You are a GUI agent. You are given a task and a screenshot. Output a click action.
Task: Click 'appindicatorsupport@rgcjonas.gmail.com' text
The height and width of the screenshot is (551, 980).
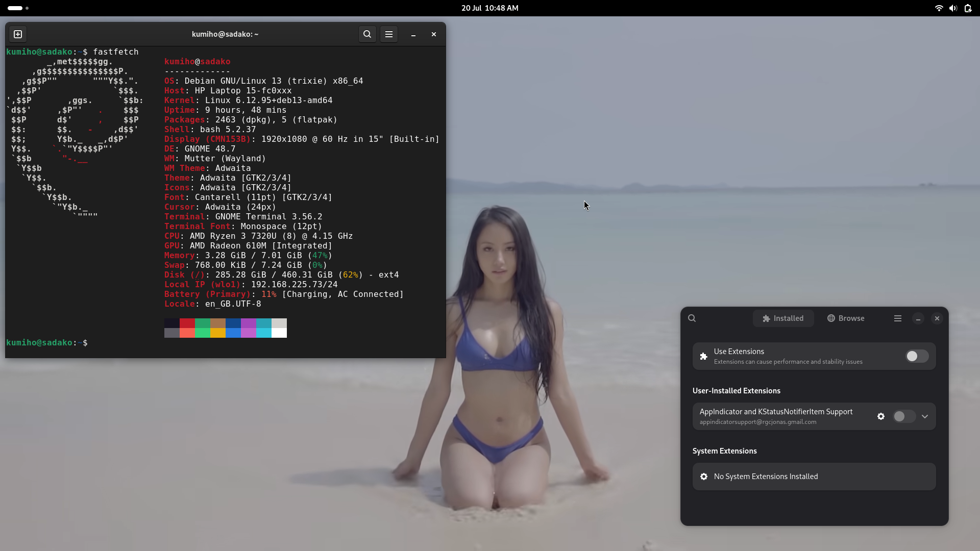click(x=757, y=422)
